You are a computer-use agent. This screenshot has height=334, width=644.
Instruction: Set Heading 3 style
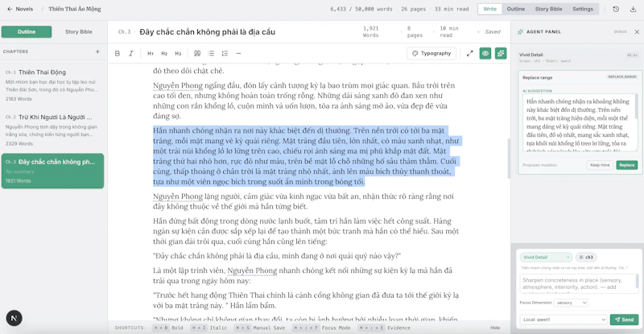(x=178, y=53)
